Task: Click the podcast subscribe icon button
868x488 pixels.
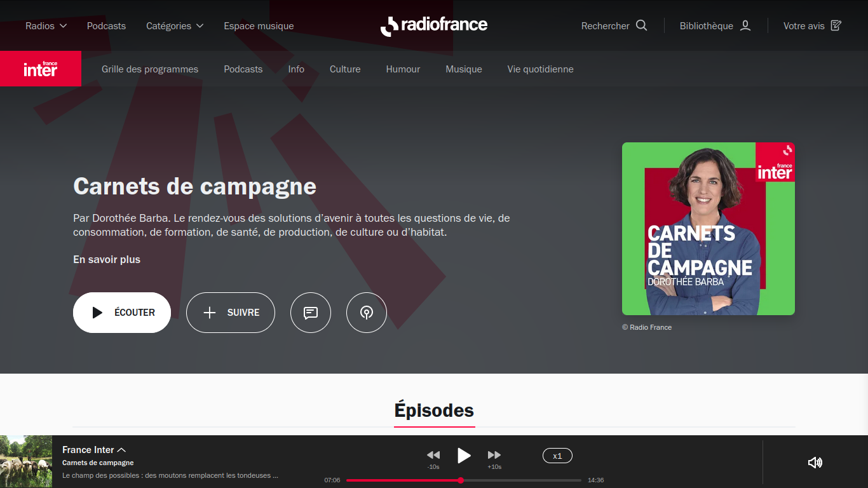Action: 367,313
